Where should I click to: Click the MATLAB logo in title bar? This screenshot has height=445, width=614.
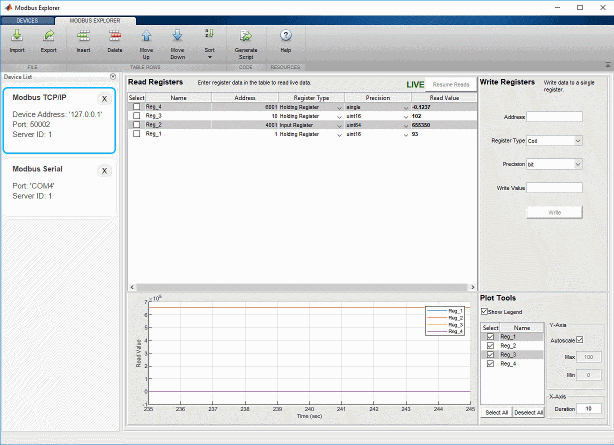(8, 7)
